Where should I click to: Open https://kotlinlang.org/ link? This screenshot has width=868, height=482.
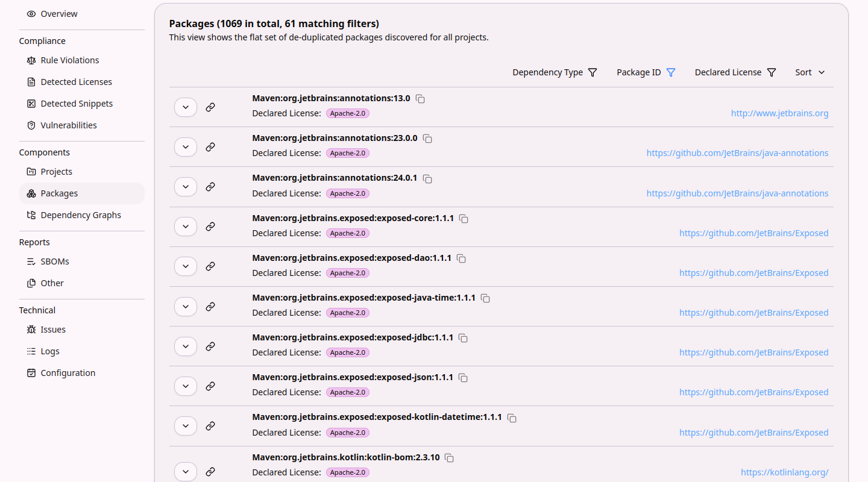784,472
